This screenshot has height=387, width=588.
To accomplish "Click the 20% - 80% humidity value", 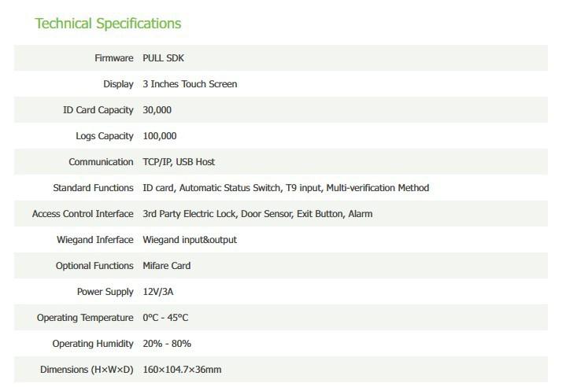I will [x=167, y=344].
